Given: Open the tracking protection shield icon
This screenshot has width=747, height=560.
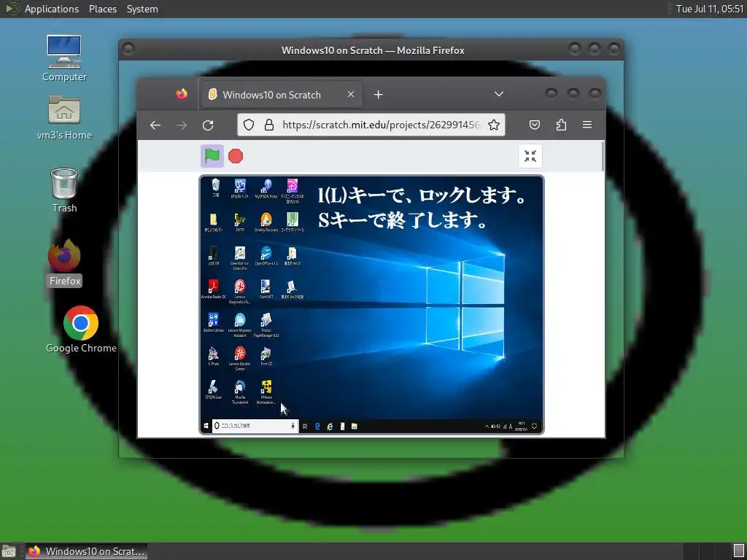Looking at the screenshot, I should 249,125.
